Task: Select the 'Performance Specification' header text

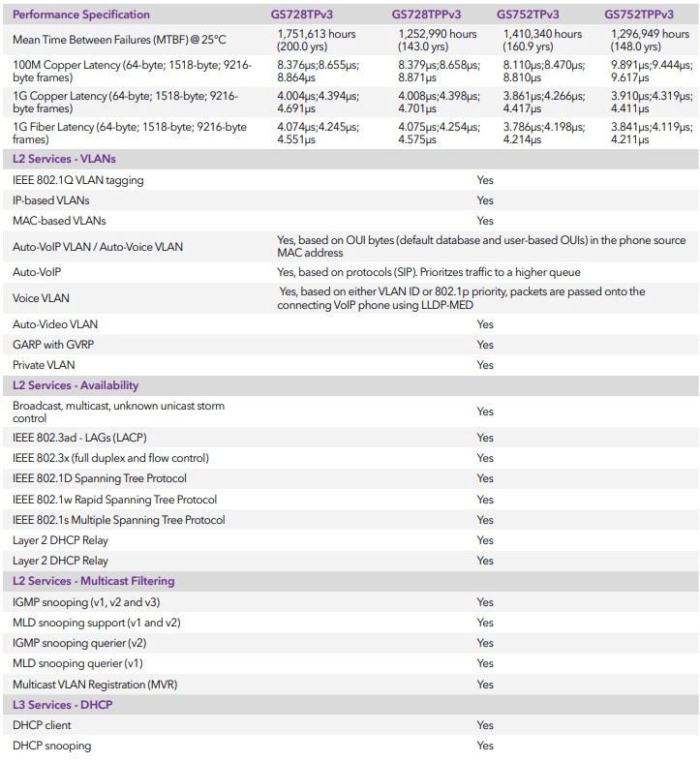Action: pyautogui.click(x=81, y=15)
